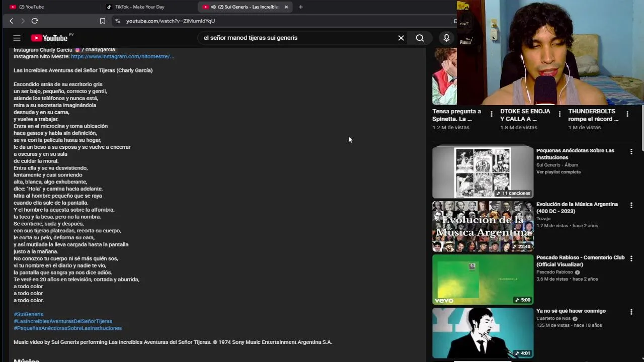
Task: Click Ver playlist completa
Action: [558, 172]
